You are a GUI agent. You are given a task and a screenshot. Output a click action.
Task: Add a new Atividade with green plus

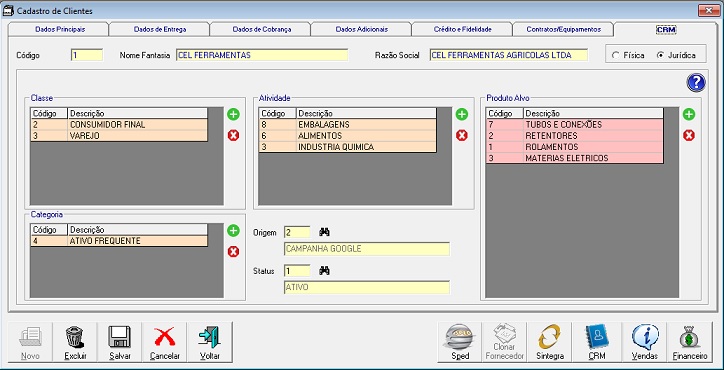coord(462,114)
